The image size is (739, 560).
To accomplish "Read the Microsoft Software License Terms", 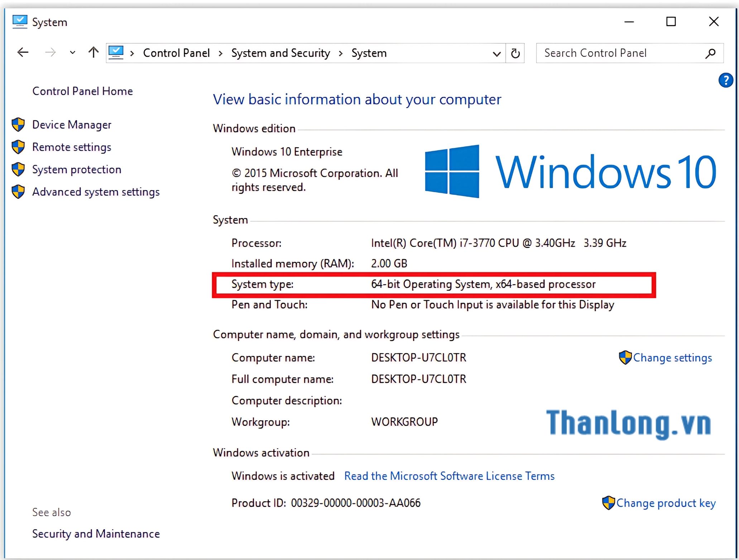I will [x=449, y=476].
